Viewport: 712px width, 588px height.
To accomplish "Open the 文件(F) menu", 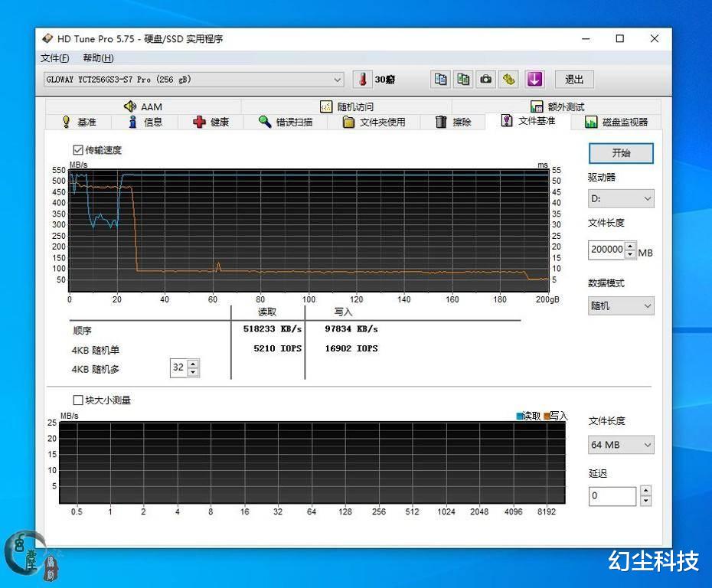I will (x=54, y=58).
